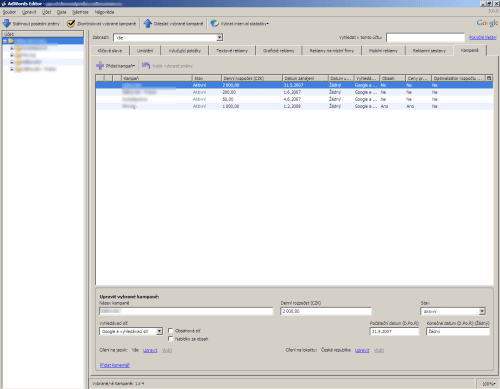Switch to the Umístění tab
The height and width of the screenshot is (389, 500).
point(145,51)
